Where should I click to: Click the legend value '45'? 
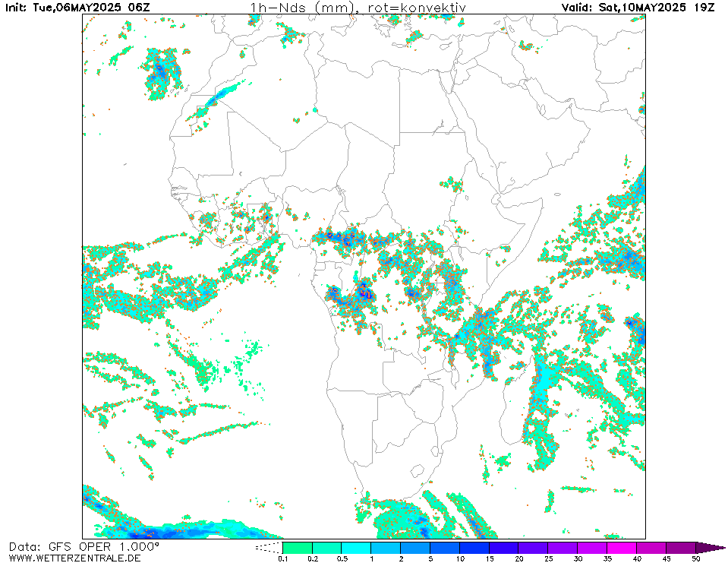coord(667,558)
